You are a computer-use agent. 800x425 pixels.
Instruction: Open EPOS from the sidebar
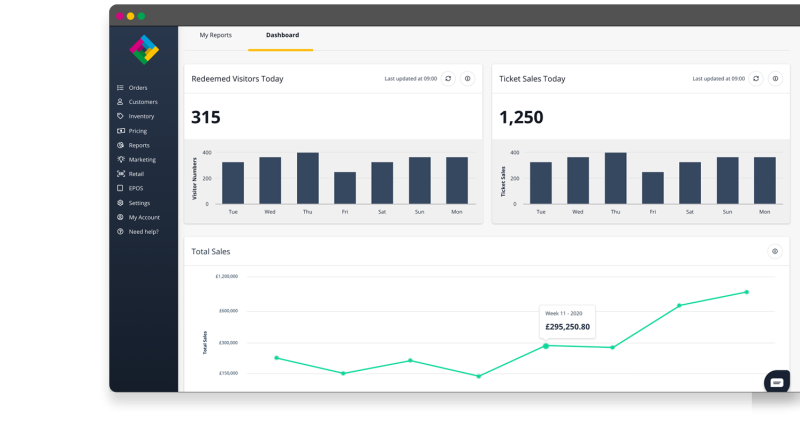(136, 188)
